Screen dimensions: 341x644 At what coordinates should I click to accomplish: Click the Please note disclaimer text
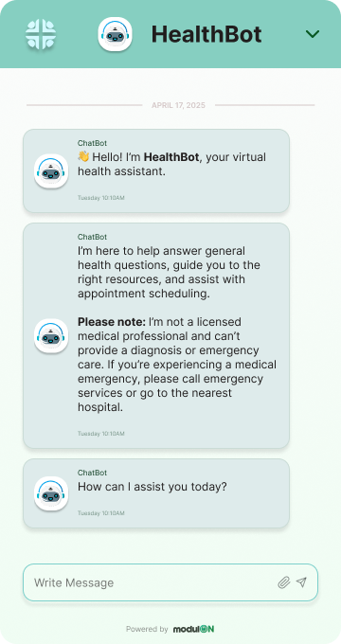177,365
